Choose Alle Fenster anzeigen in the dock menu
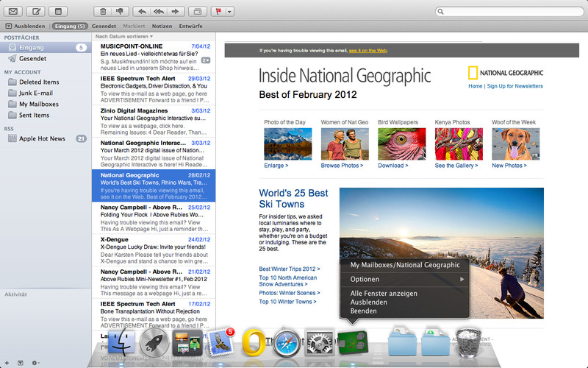This screenshot has width=588, height=368. point(405,293)
